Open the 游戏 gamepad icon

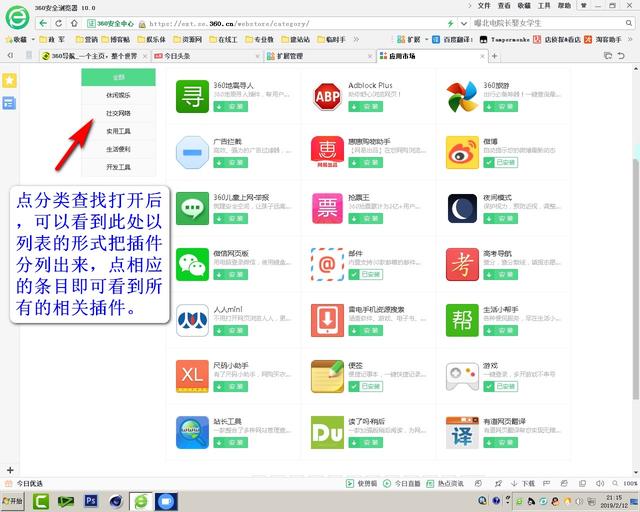coord(462,376)
